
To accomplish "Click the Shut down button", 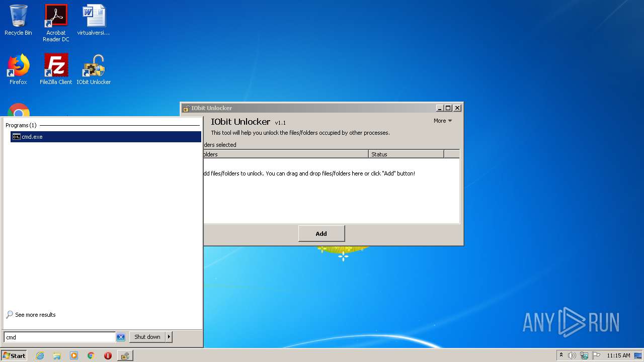I will point(147,337).
